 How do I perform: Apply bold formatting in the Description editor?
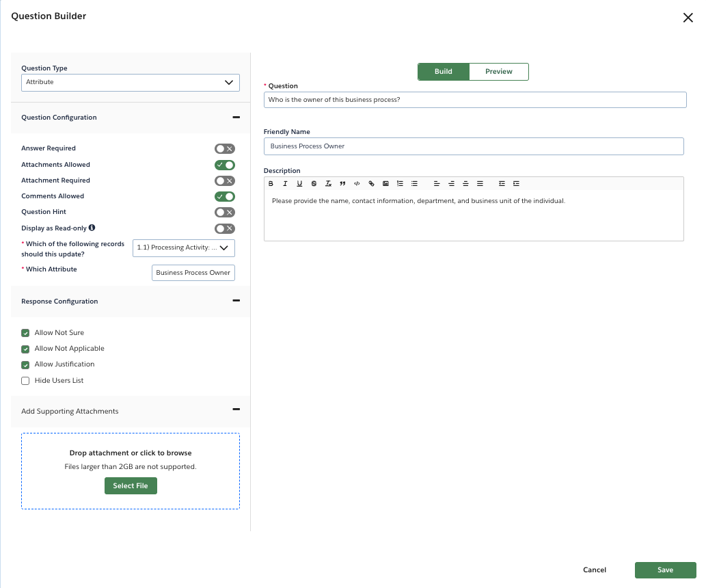point(271,183)
